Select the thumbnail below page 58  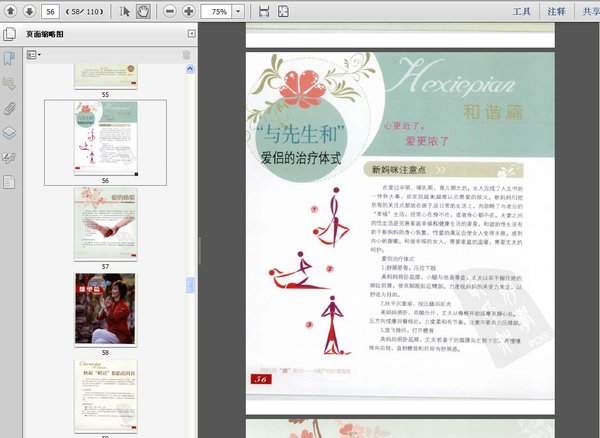tap(106, 396)
